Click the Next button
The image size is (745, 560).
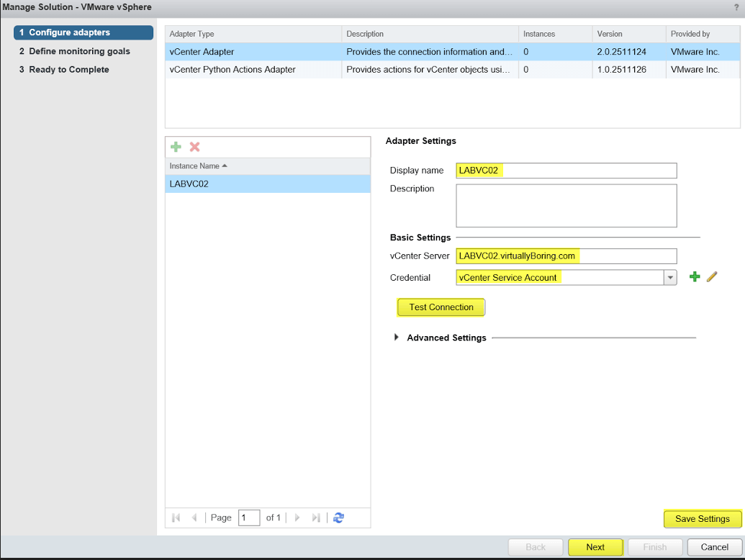[595, 547]
